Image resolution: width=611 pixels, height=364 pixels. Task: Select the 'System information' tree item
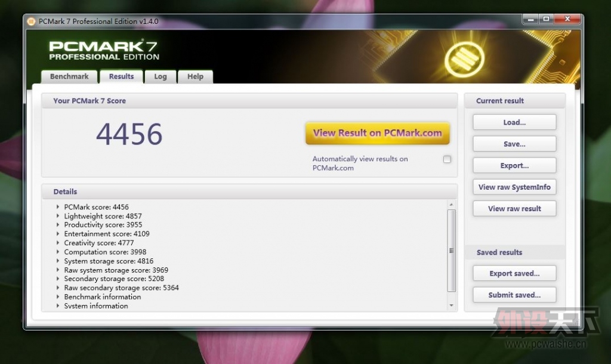coord(96,306)
